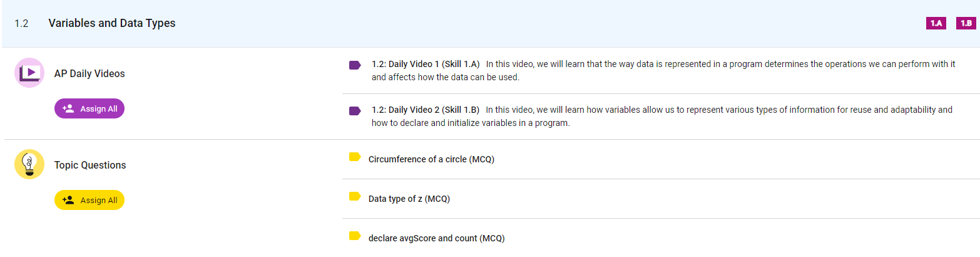Viewport: 980px width, 257px height.
Task: Open declare avgScore and count (MCQ) question
Action: (436, 238)
